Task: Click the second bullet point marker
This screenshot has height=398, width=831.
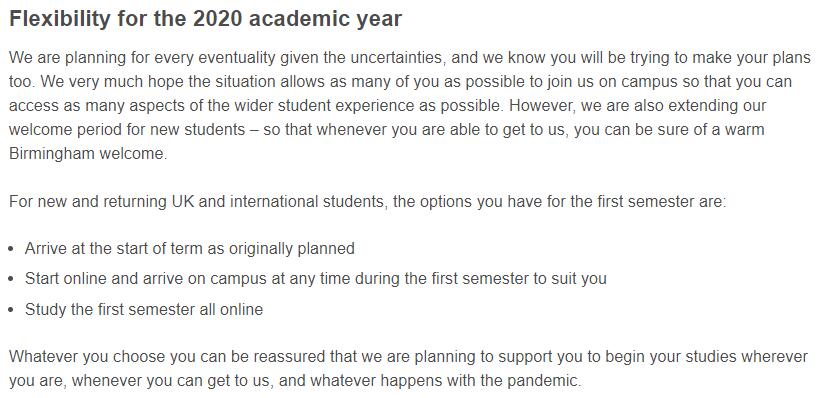Action: pyautogui.click(x=12, y=279)
